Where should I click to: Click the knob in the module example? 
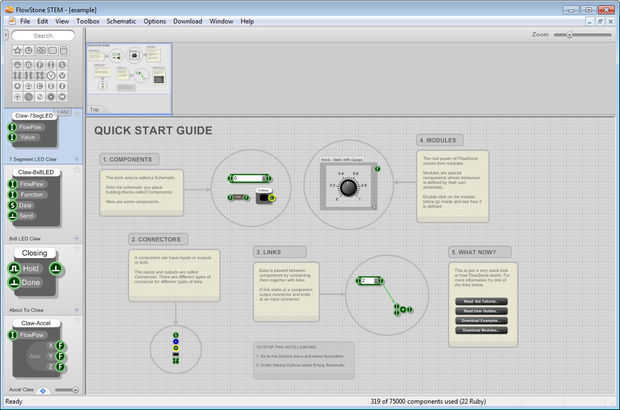click(x=348, y=188)
